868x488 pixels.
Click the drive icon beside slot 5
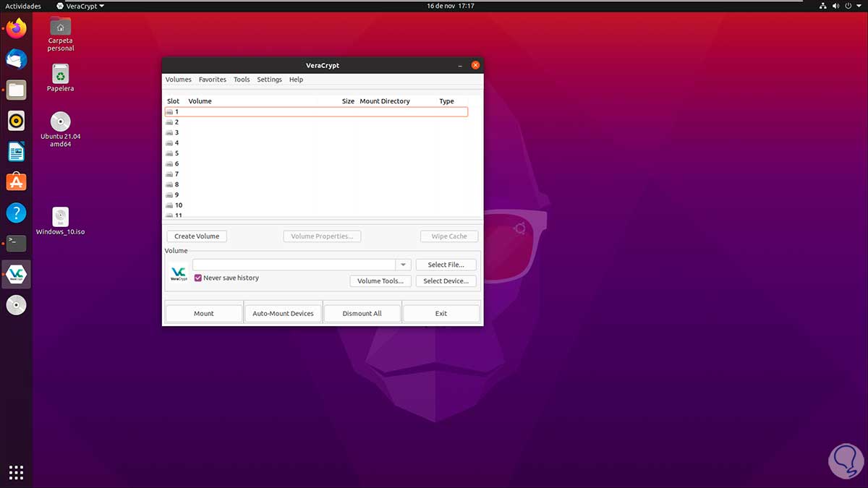(169, 153)
